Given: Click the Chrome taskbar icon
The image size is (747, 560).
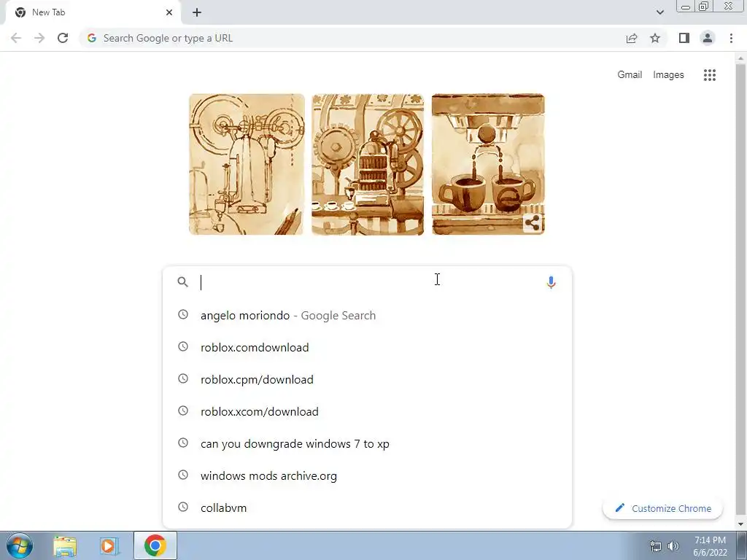Looking at the screenshot, I should pyautogui.click(x=155, y=545).
